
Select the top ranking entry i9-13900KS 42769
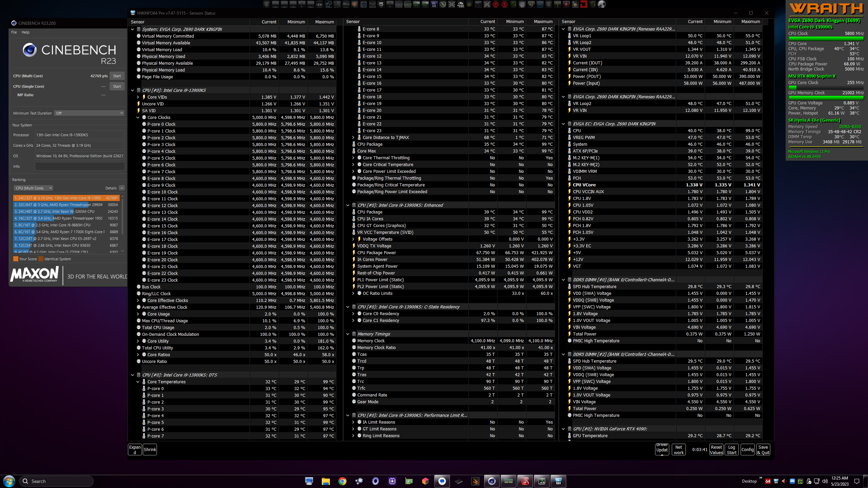tap(66, 198)
